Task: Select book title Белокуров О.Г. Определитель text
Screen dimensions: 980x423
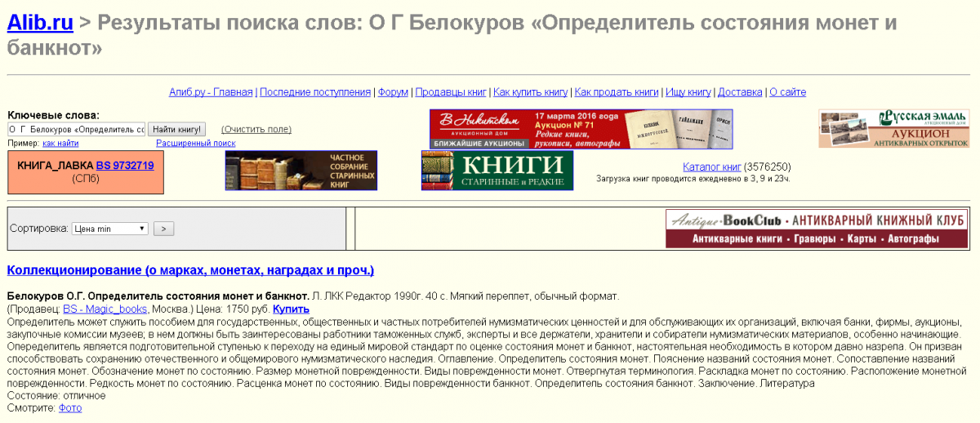Action: click(158, 296)
